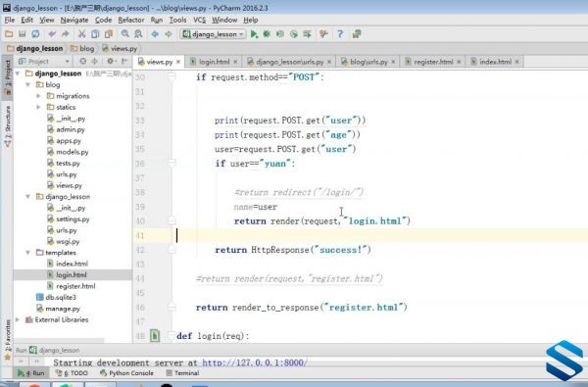Open the Refactor menu
The image size is (588, 387).
[x=131, y=20]
